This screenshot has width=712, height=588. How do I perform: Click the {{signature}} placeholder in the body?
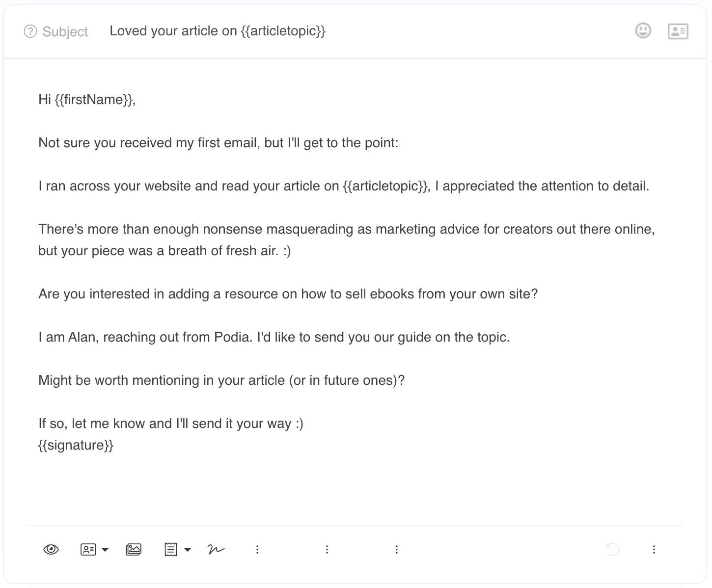76,445
